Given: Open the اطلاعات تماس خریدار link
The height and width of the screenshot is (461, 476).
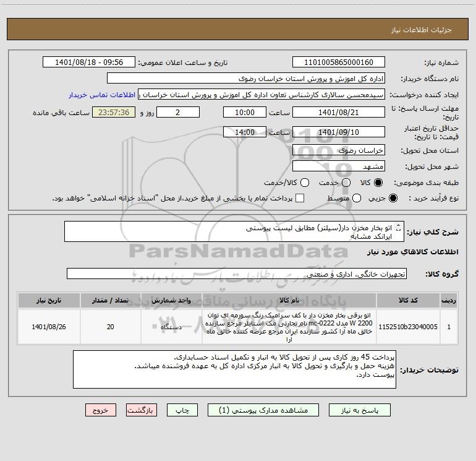Looking at the screenshot, I should [x=102, y=95].
